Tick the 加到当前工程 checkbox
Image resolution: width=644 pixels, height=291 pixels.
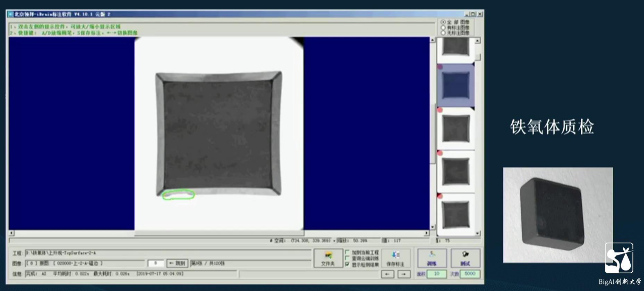click(x=347, y=252)
